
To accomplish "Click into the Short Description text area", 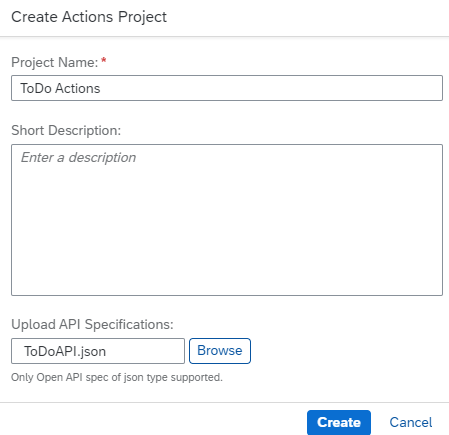I will (x=227, y=220).
